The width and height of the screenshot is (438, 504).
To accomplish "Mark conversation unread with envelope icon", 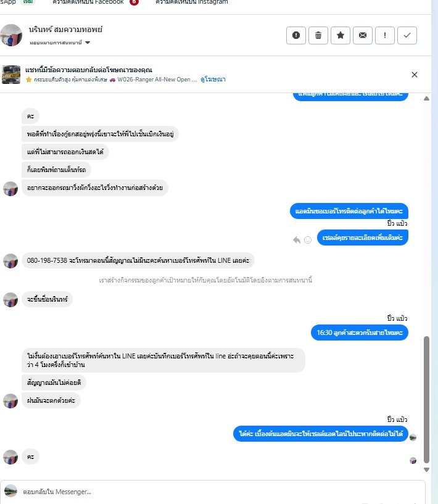I will click(x=363, y=35).
